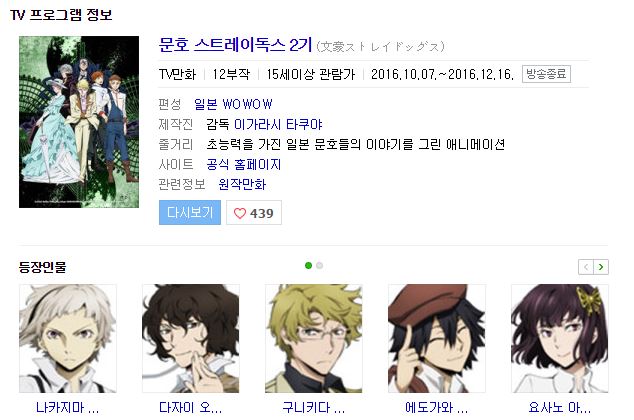Click the 에도가와 character portrait with cap
Image resolution: width=634 pixels, height=420 pixels.
click(437, 338)
